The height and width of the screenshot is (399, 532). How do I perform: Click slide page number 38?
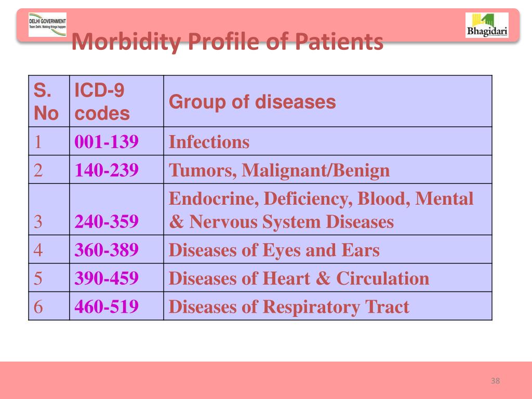click(x=495, y=381)
